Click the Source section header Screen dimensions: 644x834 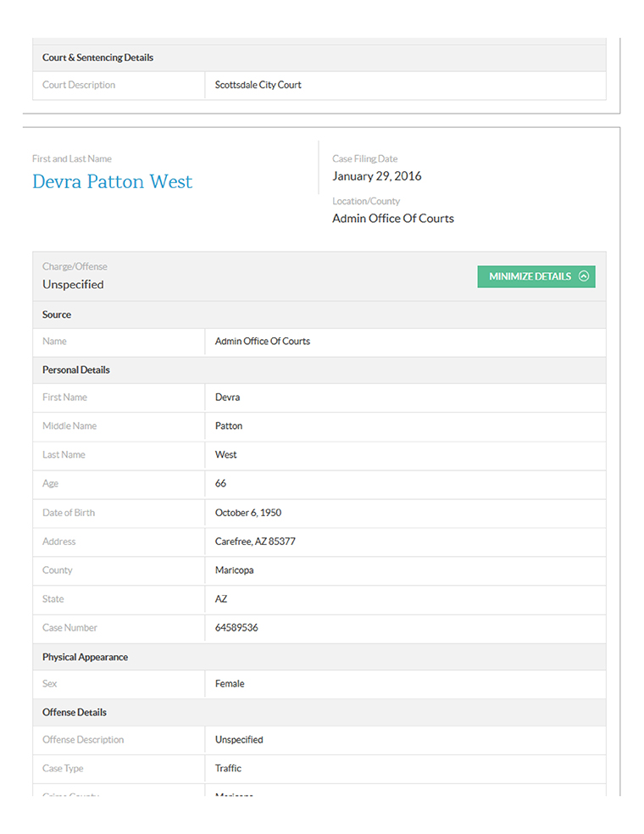(57, 314)
